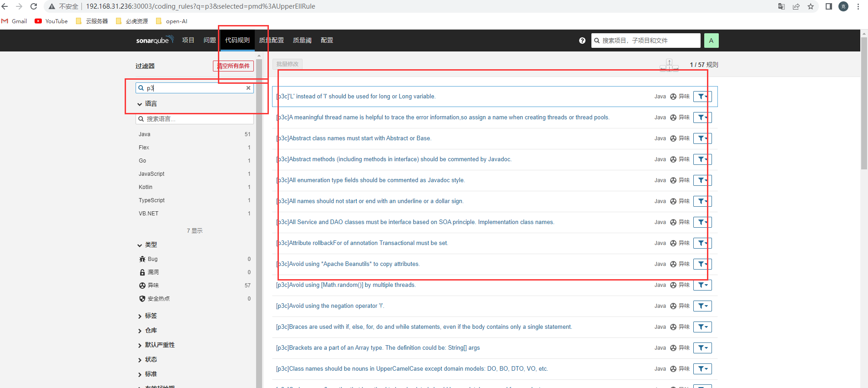Filter by 安全热点 type
Screen dimensions: 868x388
pyautogui.click(x=195, y=299)
